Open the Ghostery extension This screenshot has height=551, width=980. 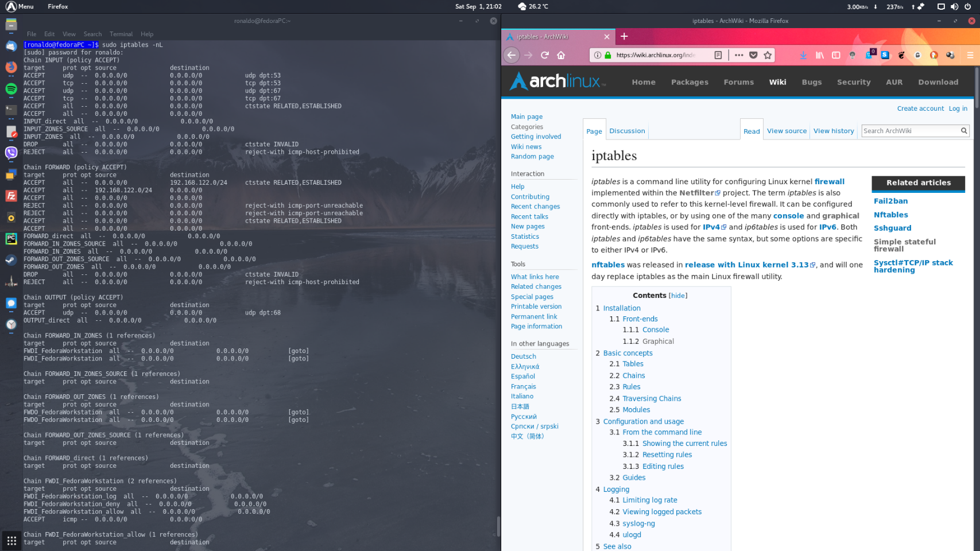tap(870, 55)
